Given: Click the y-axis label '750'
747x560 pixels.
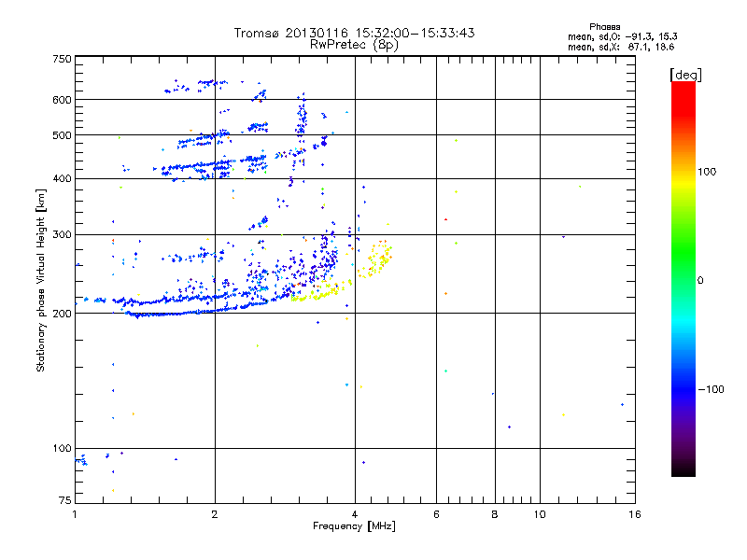Looking at the screenshot, I should (x=62, y=59).
